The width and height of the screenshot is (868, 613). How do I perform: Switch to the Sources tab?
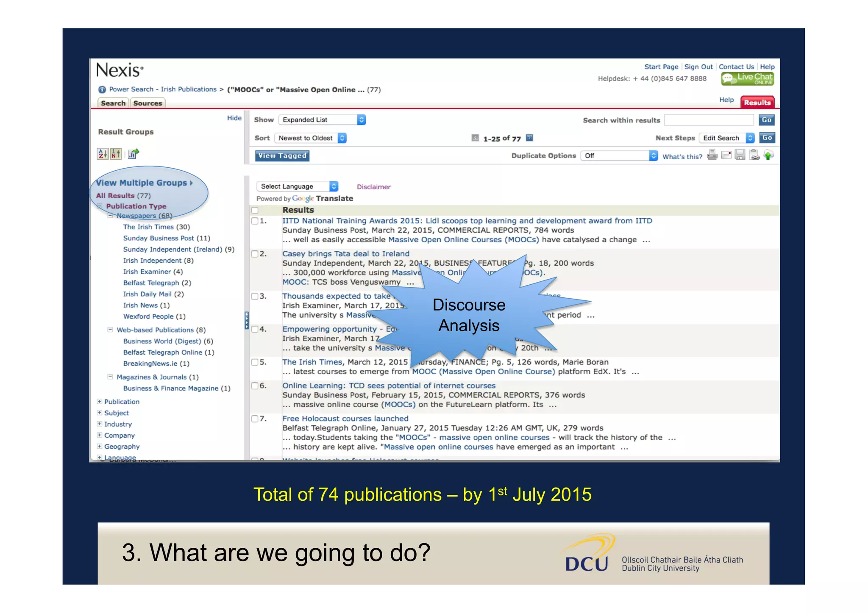pos(147,103)
